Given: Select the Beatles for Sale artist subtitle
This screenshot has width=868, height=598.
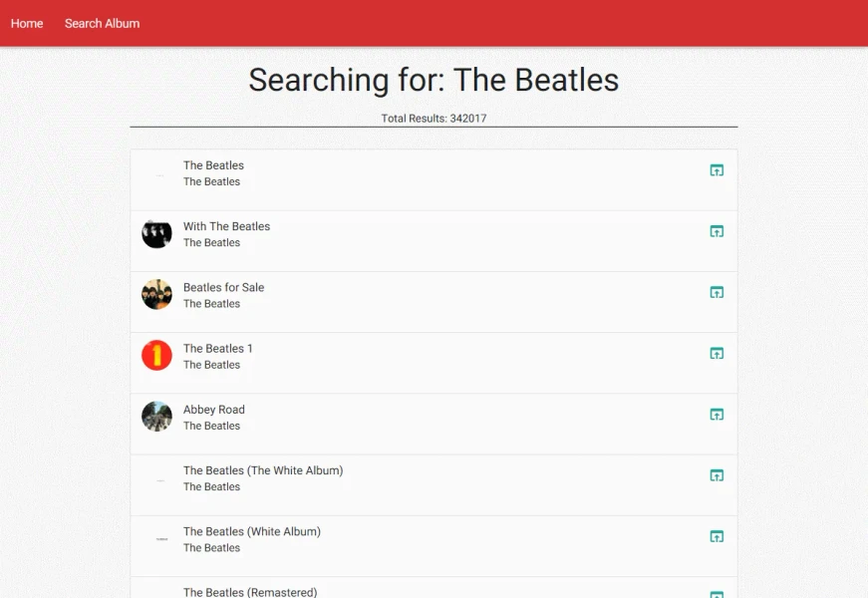Looking at the screenshot, I should [211, 303].
